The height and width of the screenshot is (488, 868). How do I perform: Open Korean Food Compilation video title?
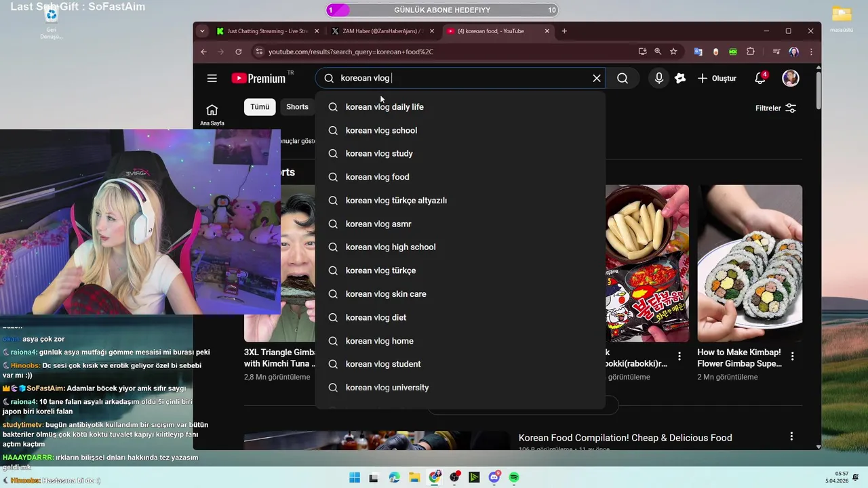(x=625, y=438)
